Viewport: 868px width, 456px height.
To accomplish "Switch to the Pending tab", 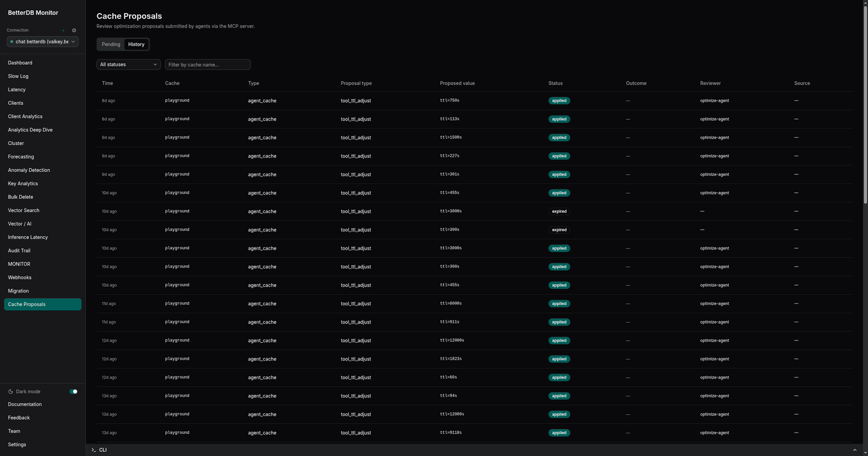I will 111,45.
